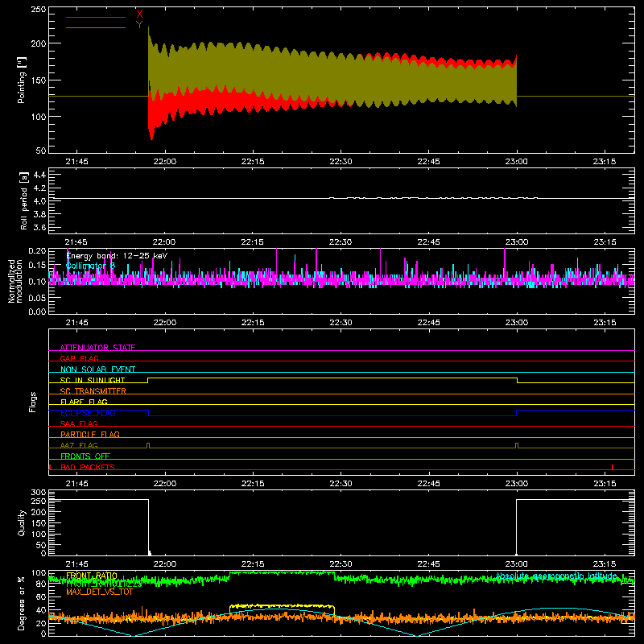This screenshot has width=644, height=644.
Task: Click the 'Absolute geomagnetic latitude' label
Action: click(556, 576)
